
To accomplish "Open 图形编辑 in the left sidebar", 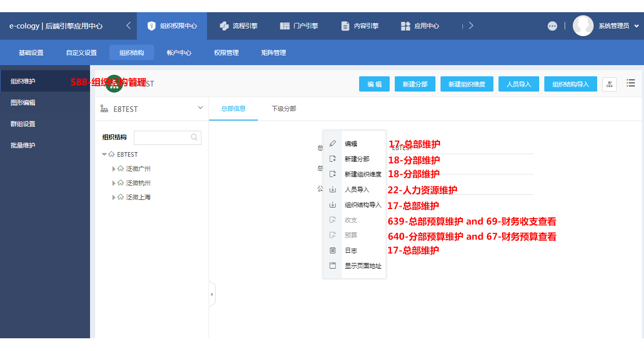I will (x=23, y=103).
